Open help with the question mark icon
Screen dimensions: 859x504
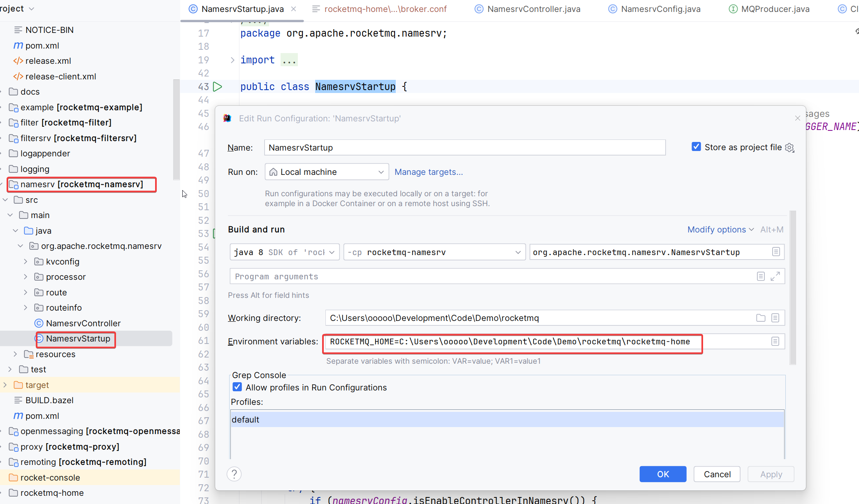tap(234, 474)
